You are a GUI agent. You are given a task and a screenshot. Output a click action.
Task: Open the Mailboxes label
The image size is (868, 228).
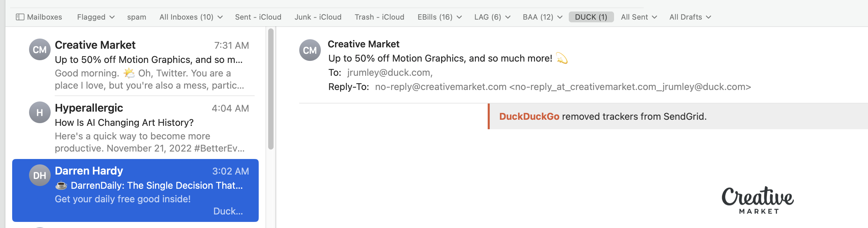(45, 17)
